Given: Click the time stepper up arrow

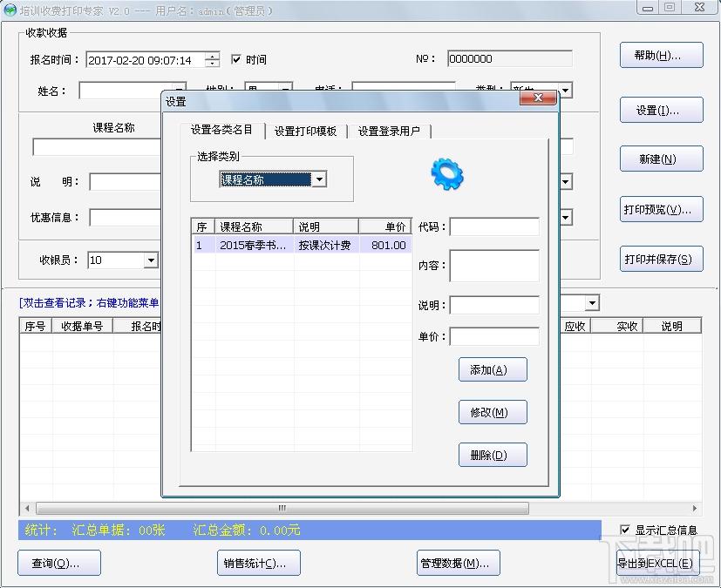Looking at the screenshot, I should [x=212, y=57].
